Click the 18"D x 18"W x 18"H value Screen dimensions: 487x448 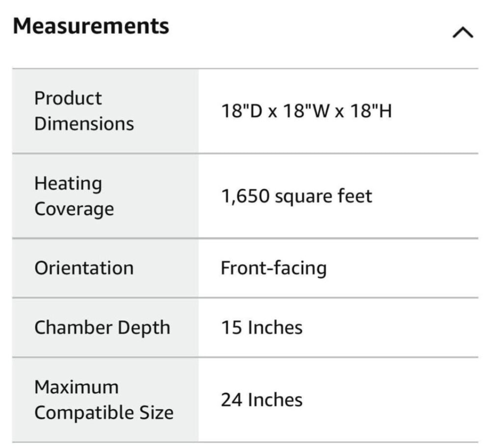pos(306,112)
